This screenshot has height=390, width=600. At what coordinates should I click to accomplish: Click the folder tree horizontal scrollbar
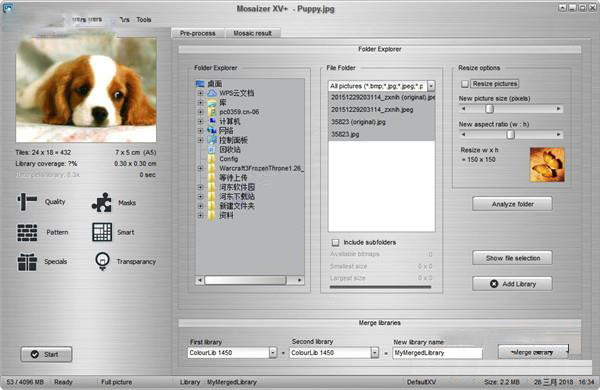[x=245, y=281]
